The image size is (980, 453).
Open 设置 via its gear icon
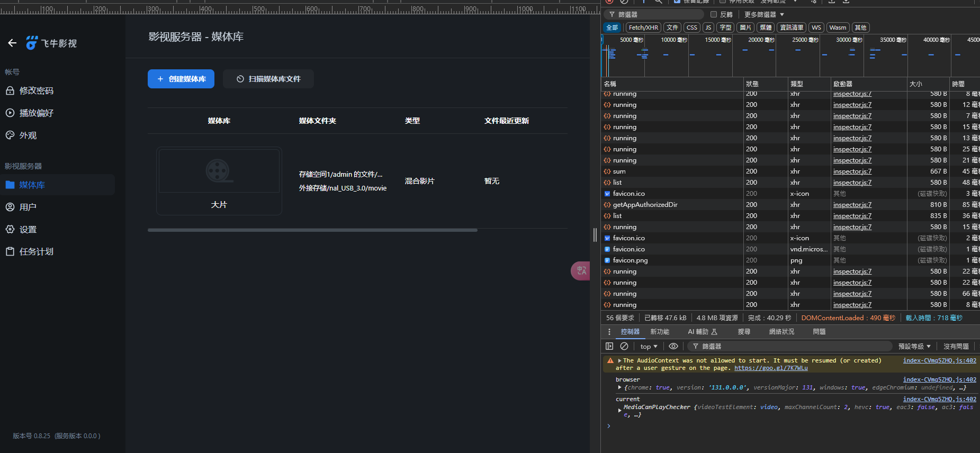click(10, 229)
